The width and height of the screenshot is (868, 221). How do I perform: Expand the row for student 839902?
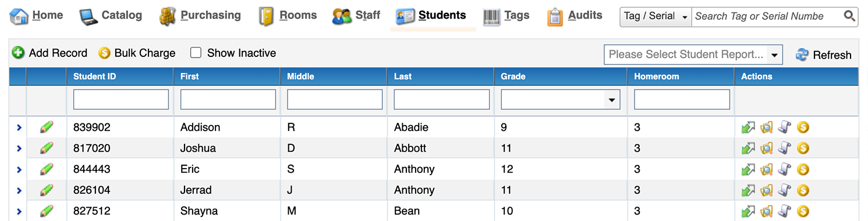[x=19, y=127]
